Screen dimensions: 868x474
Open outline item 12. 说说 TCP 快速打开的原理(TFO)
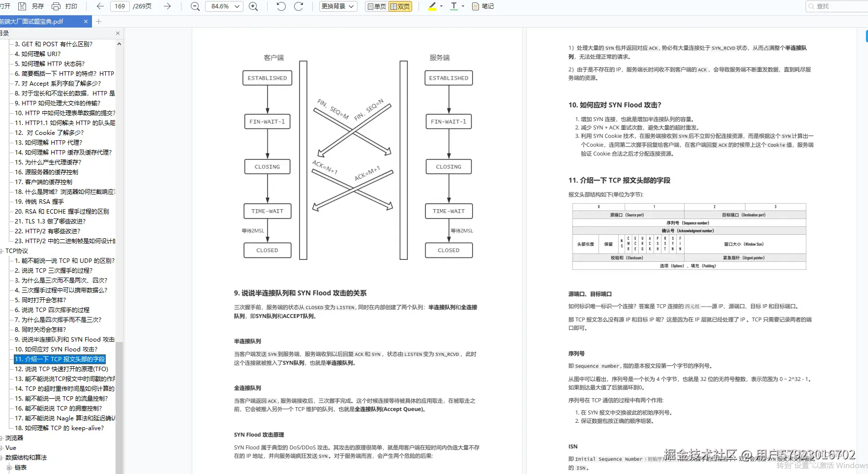[x=61, y=369]
